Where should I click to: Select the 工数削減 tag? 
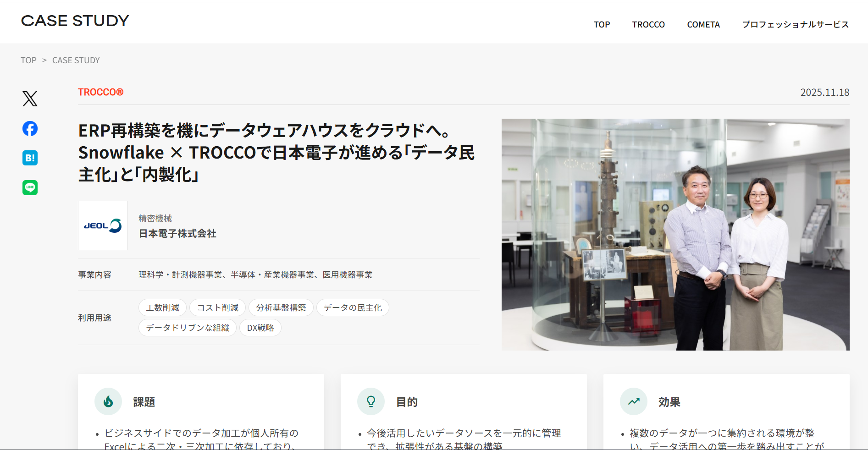pyautogui.click(x=162, y=307)
